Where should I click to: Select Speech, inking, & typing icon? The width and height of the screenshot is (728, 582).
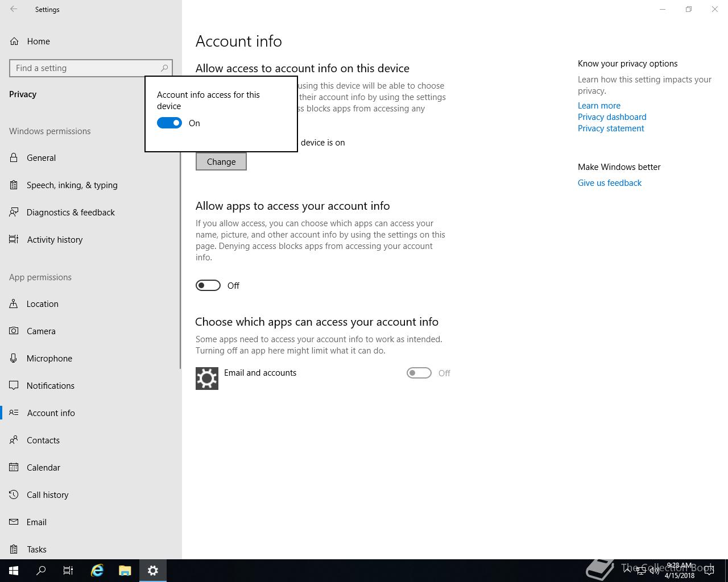(14, 185)
